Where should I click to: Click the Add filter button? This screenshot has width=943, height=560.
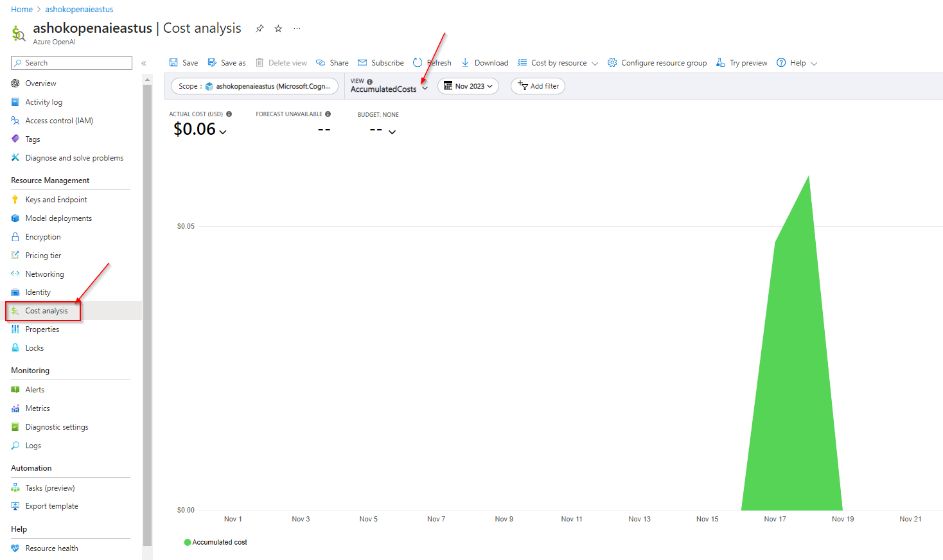[538, 85]
